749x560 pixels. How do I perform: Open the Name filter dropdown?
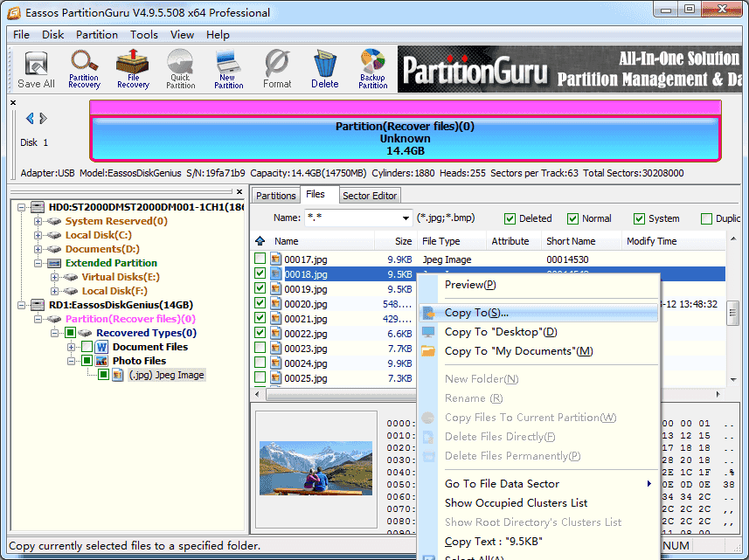(x=406, y=218)
